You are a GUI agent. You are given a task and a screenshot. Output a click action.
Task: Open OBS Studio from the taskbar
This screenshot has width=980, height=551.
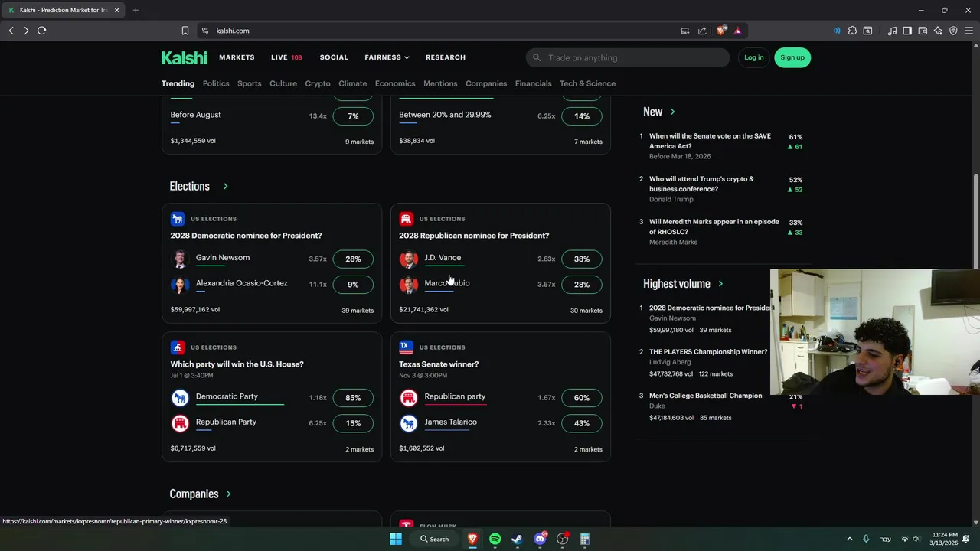(563, 539)
